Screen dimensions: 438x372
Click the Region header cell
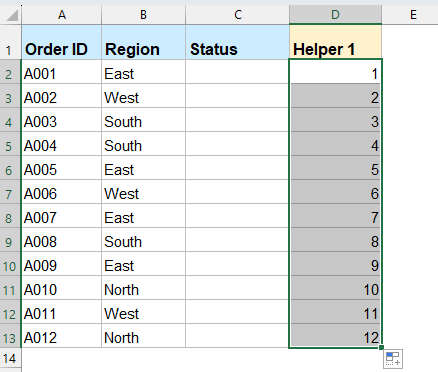pyautogui.click(x=143, y=42)
